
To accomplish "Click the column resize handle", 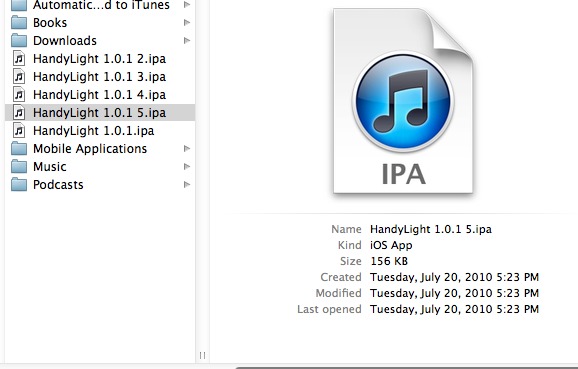I will coord(202,355).
